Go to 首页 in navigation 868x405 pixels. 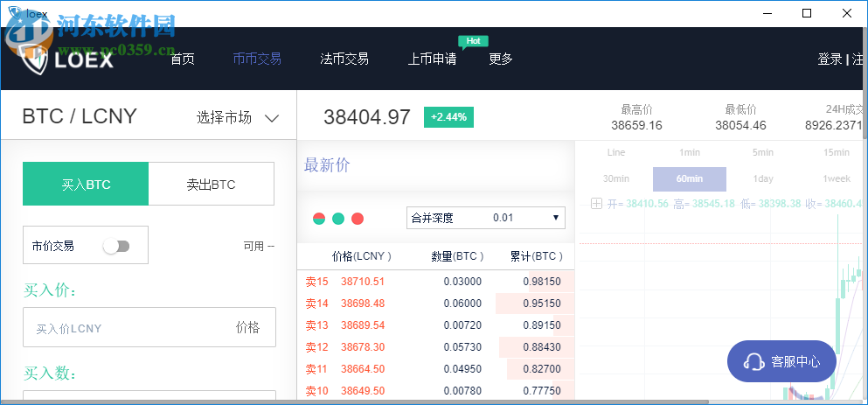183,59
